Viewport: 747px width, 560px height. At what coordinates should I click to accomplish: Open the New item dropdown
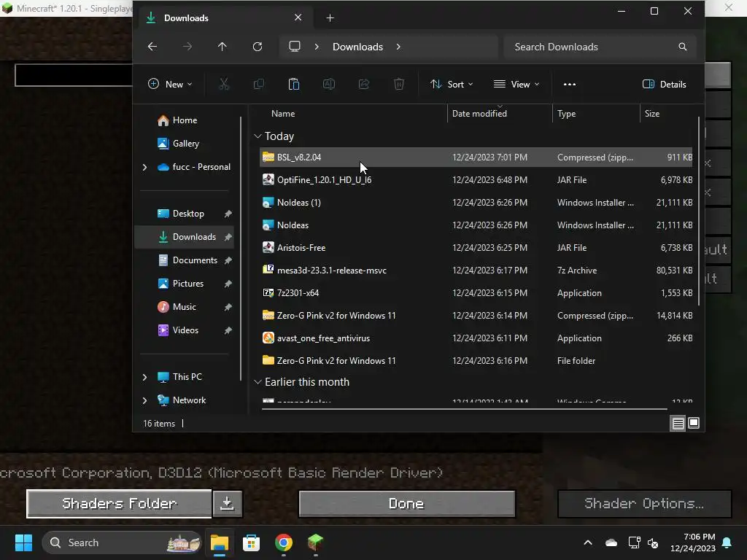(x=170, y=85)
